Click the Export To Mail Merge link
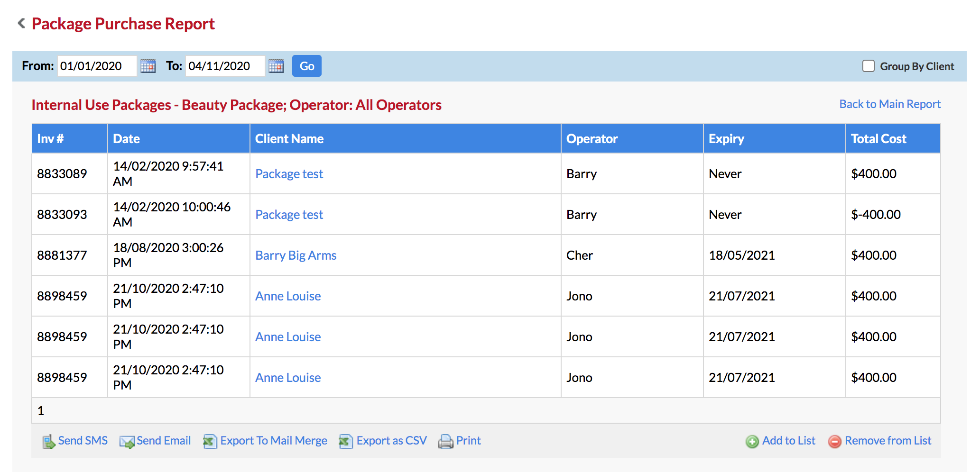Viewport: 980px width, 472px height. [274, 441]
